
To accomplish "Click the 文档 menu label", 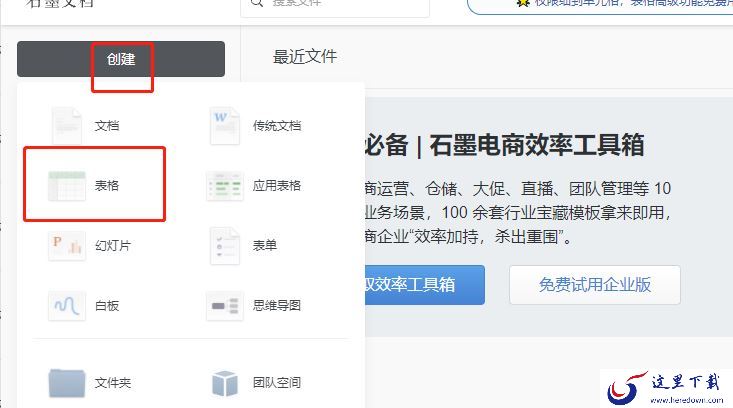I will [x=107, y=126].
